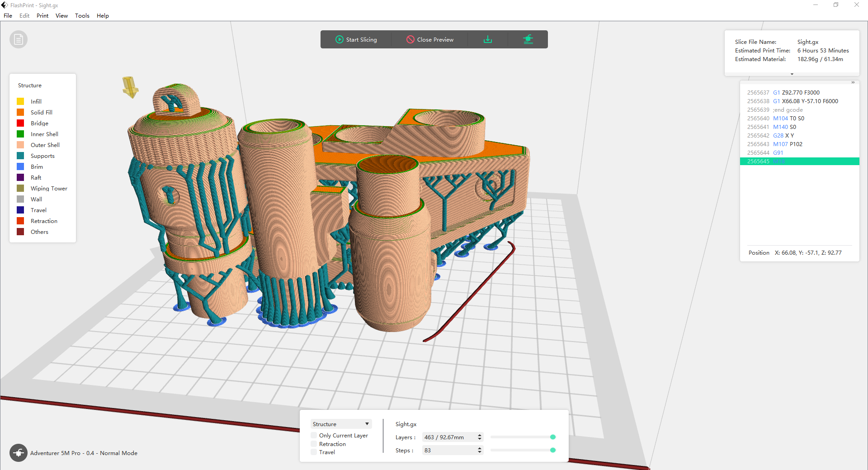This screenshot has width=868, height=470.
Task: Collapse the G-code panel double-arrow icon
Action: (853, 82)
